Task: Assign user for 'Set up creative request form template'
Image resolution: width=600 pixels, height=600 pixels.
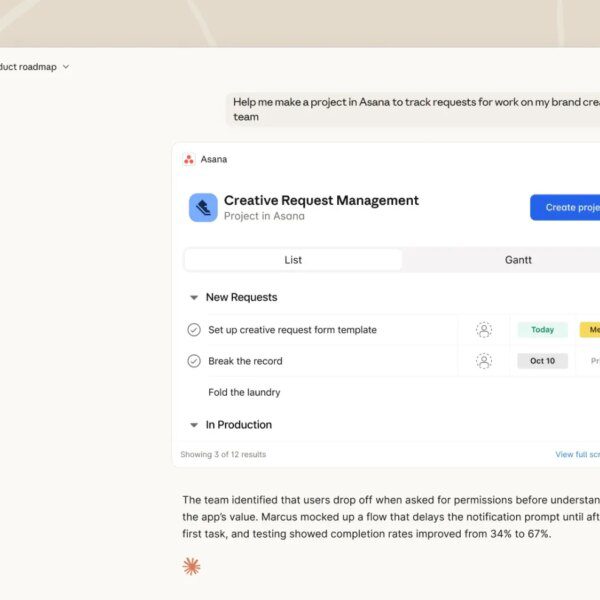Action: click(484, 329)
